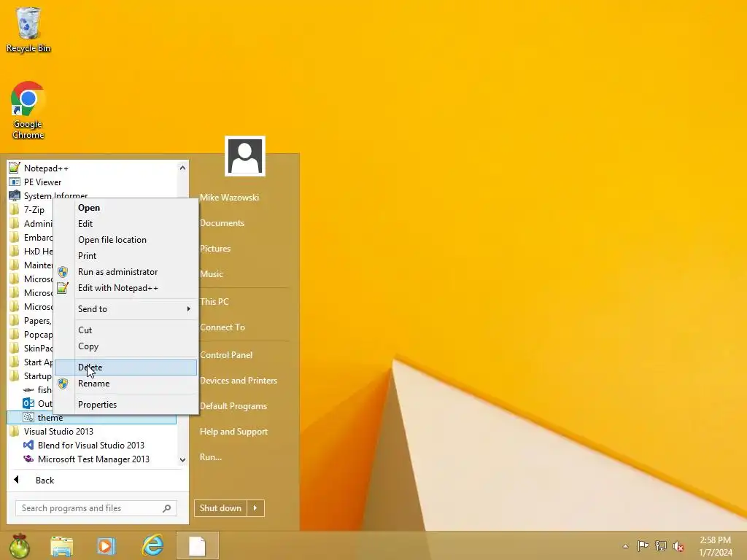Open Default Programs
The height and width of the screenshot is (560, 747).
(x=233, y=406)
